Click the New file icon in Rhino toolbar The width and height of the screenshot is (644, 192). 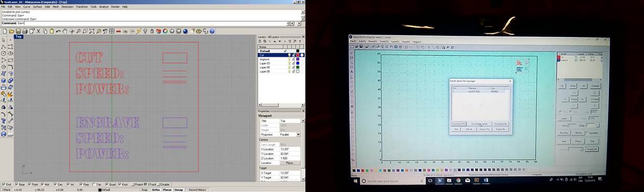5,31
